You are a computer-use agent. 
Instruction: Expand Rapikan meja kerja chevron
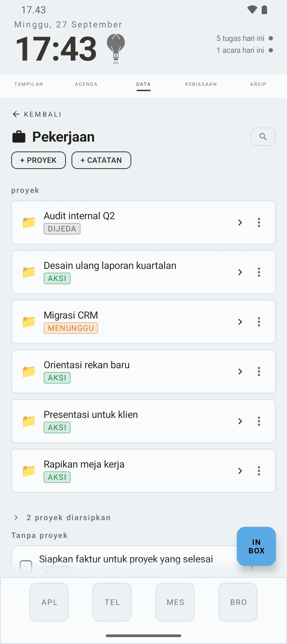240,471
